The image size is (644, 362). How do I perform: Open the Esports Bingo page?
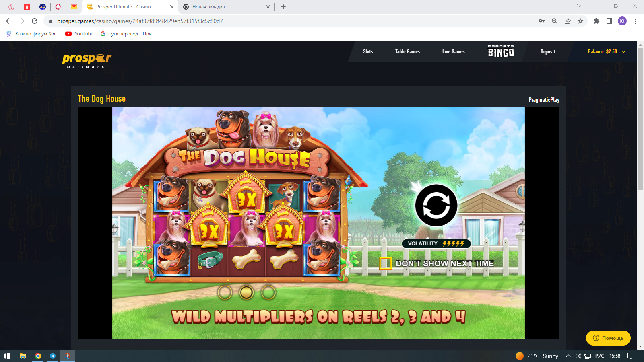(501, 51)
